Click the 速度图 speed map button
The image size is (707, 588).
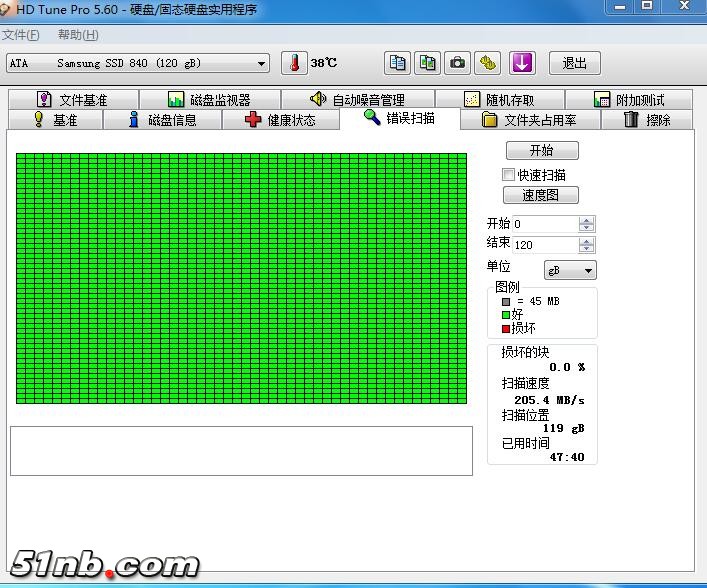[x=541, y=195]
